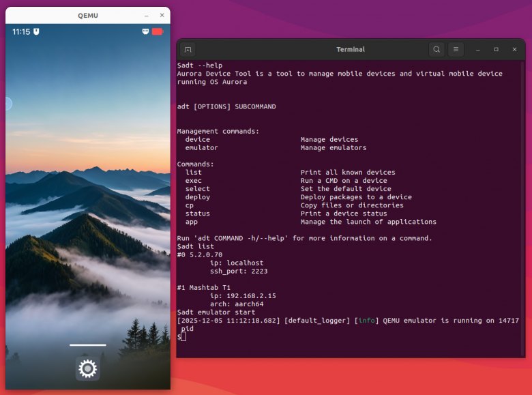Click the terminal prompt cursor line
532x395 pixels.
tap(181, 336)
